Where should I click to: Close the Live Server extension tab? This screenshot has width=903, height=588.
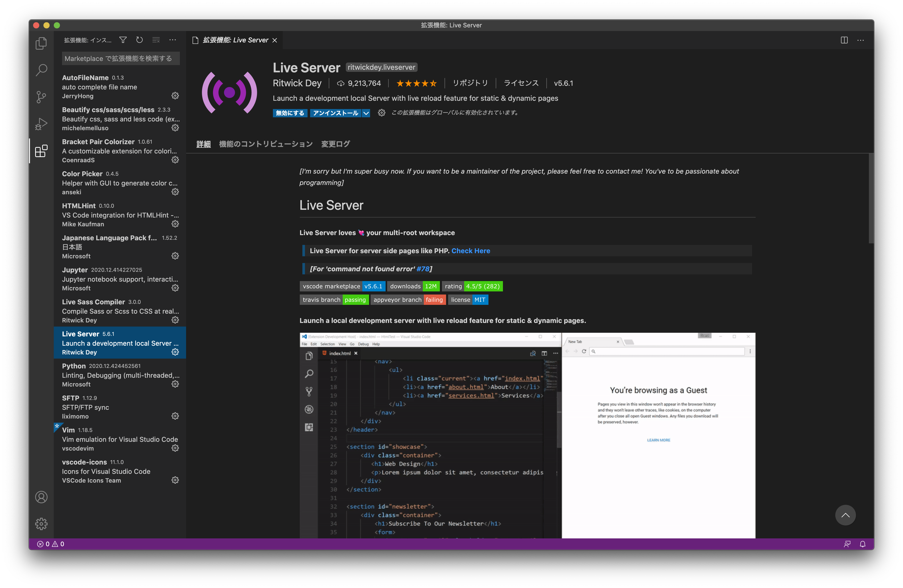click(275, 40)
